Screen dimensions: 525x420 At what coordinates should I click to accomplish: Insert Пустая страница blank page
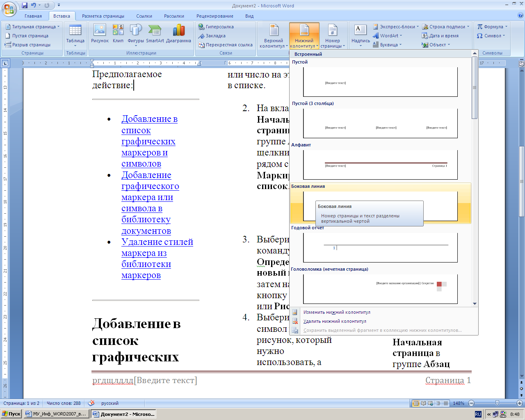coord(27,36)
